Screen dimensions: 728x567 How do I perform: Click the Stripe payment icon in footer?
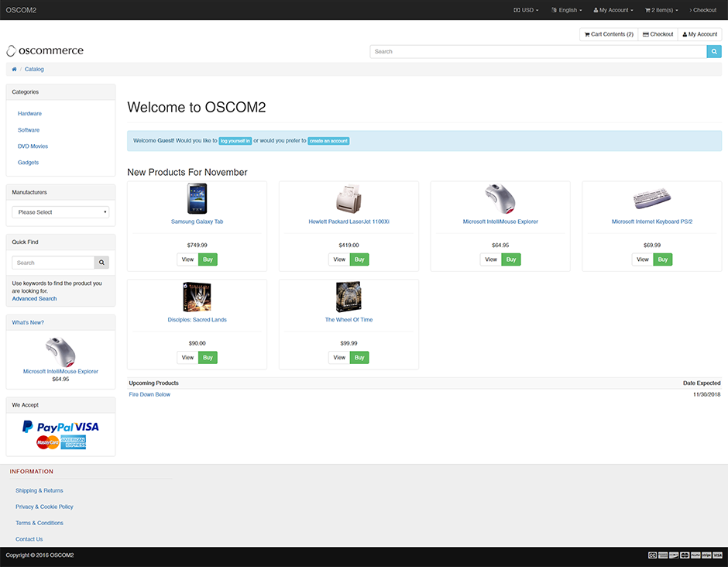pyautogui.click(x=706, y=555)
